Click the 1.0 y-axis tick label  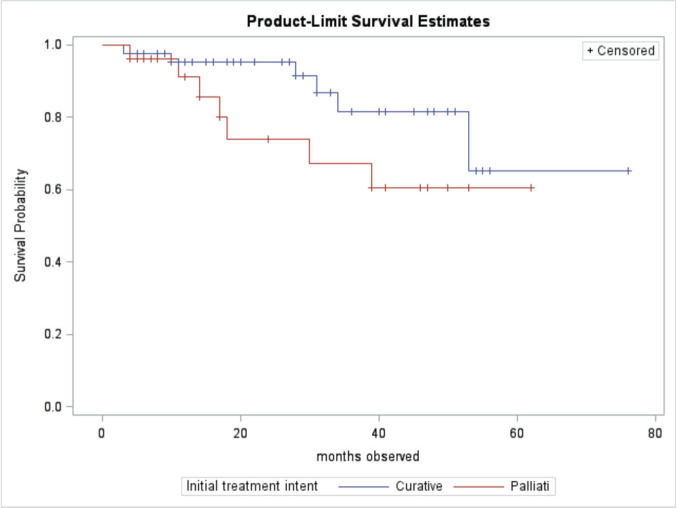click(53, 45)
